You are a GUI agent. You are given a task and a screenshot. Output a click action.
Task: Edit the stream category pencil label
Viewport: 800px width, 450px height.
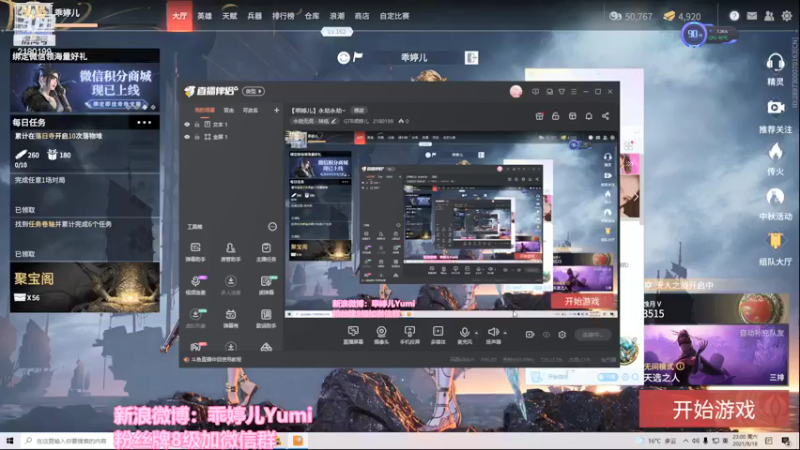(x=315, y=121)
